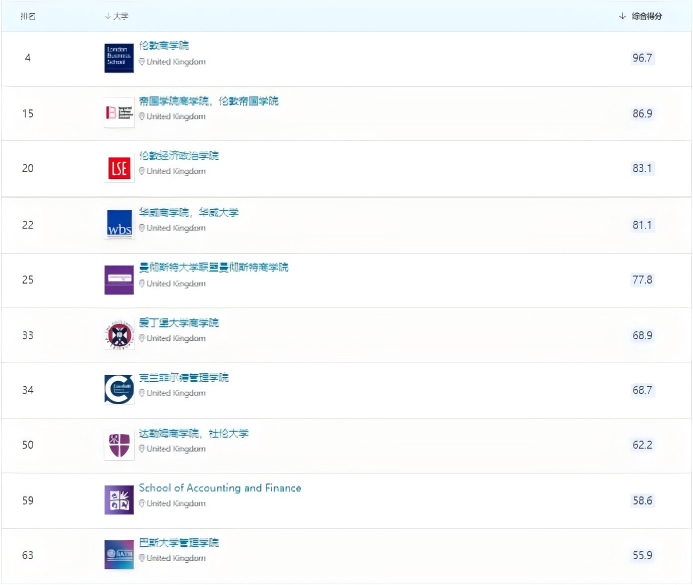Click rank number 33

click(x=28, y=335)
